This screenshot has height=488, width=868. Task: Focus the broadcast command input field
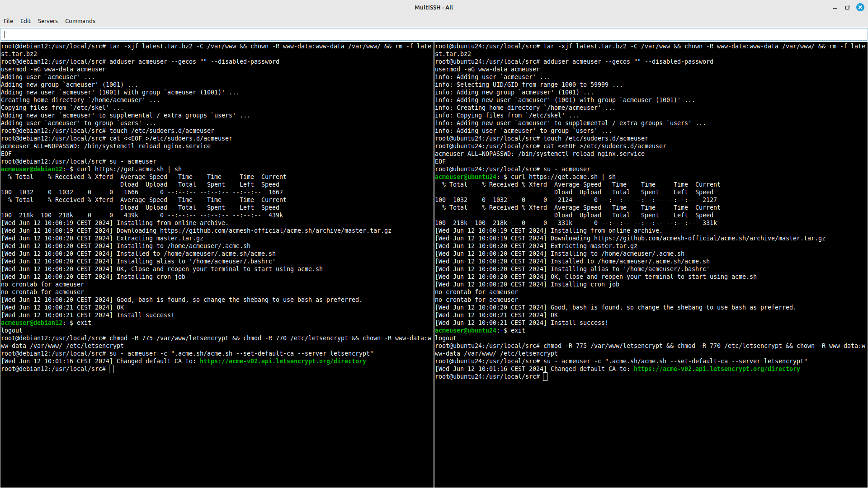coord(434,34)
